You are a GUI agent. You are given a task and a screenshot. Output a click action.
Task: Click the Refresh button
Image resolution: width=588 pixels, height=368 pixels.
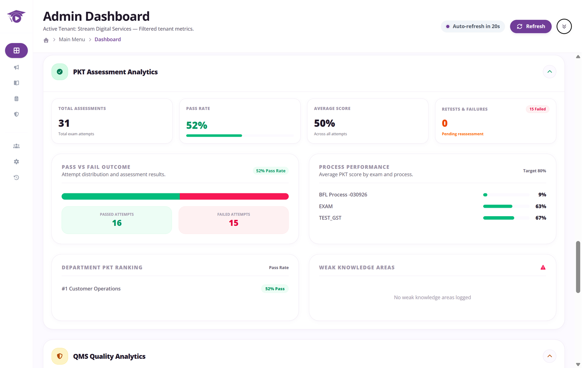(x=531, y=26)
